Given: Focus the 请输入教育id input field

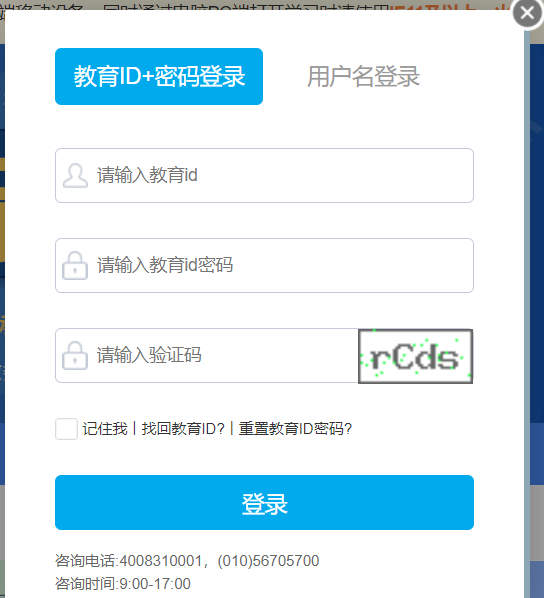Looking at the screenshot, I should pyautogui.click(x=264, y=175).
